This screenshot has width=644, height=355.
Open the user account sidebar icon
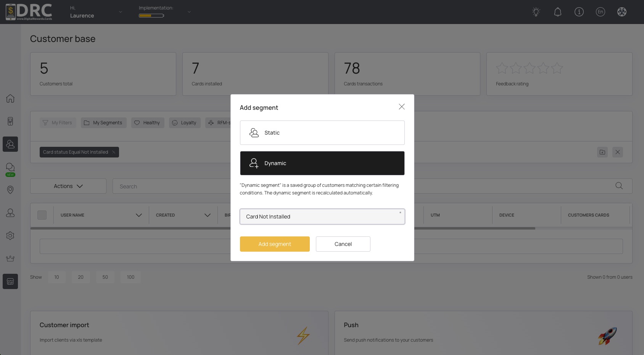click(10, 213)
